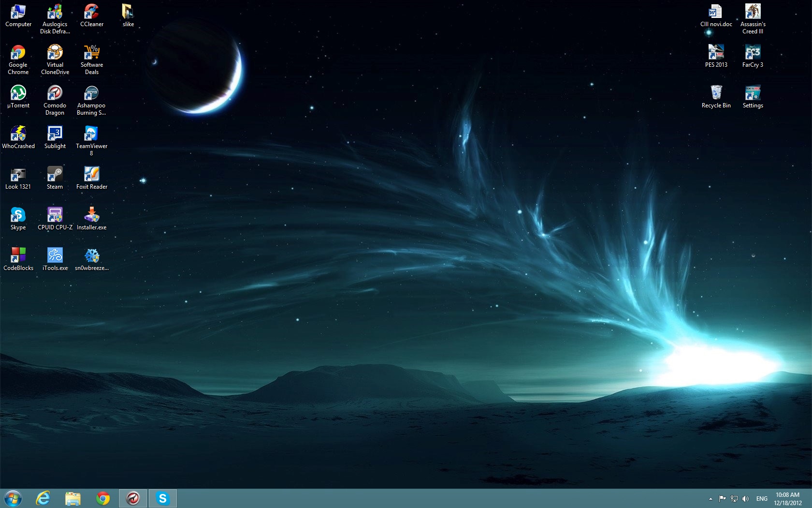Open Action Center flag in tray

[x=723, y=499]
